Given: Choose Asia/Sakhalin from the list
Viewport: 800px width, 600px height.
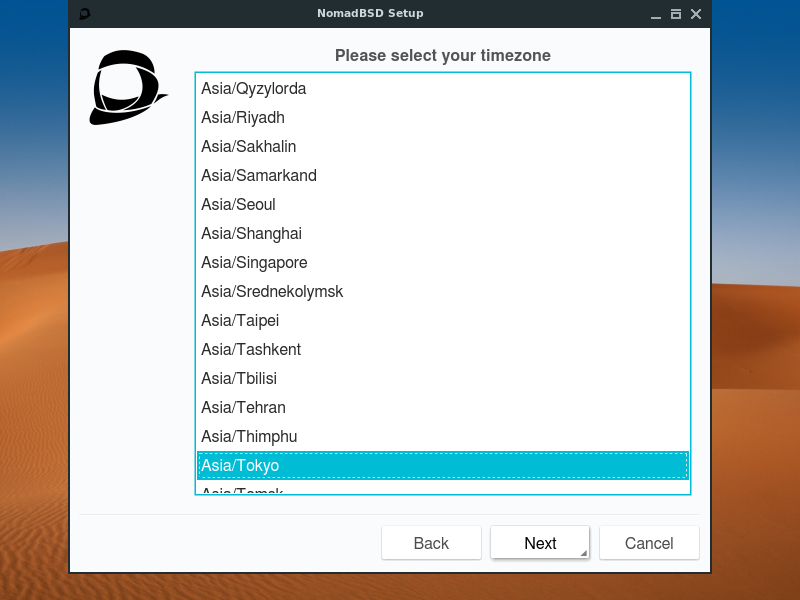Looking at the screenshot, I should click(443, 146).
